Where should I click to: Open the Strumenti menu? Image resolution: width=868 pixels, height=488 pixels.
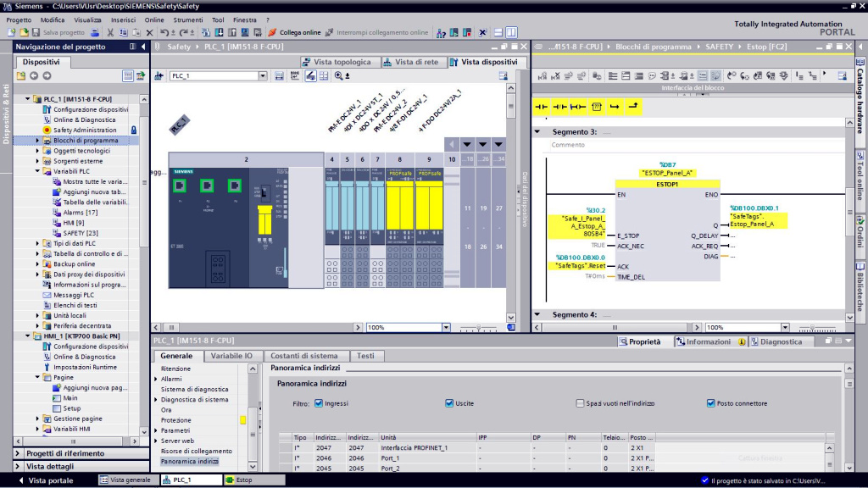click(x=188, y=20)
